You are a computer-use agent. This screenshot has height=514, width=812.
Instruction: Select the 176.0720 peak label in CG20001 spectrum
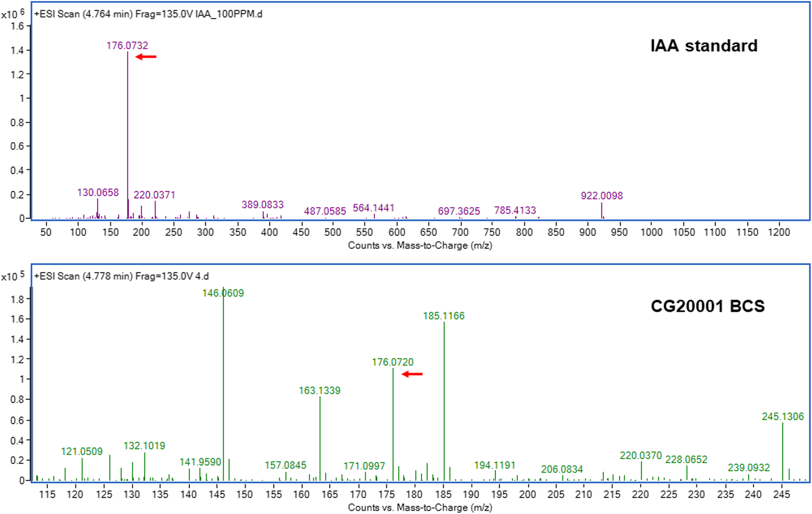pos(393,362)
